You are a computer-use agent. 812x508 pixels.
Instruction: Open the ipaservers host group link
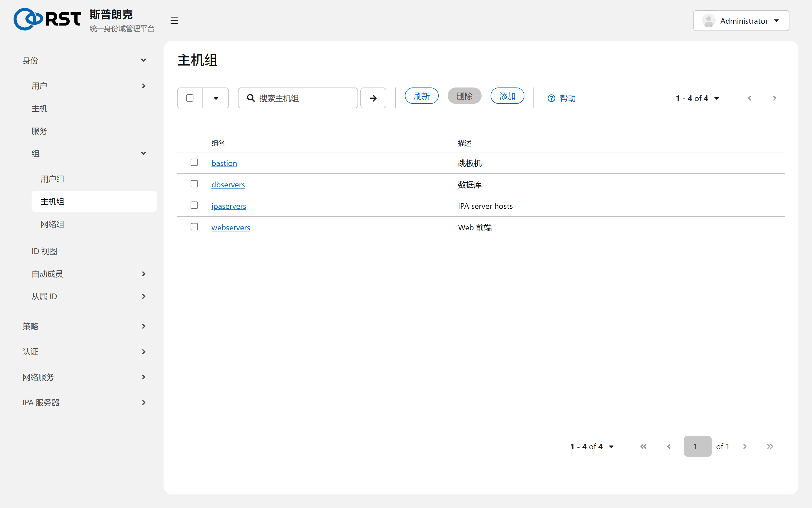[229, 206]
